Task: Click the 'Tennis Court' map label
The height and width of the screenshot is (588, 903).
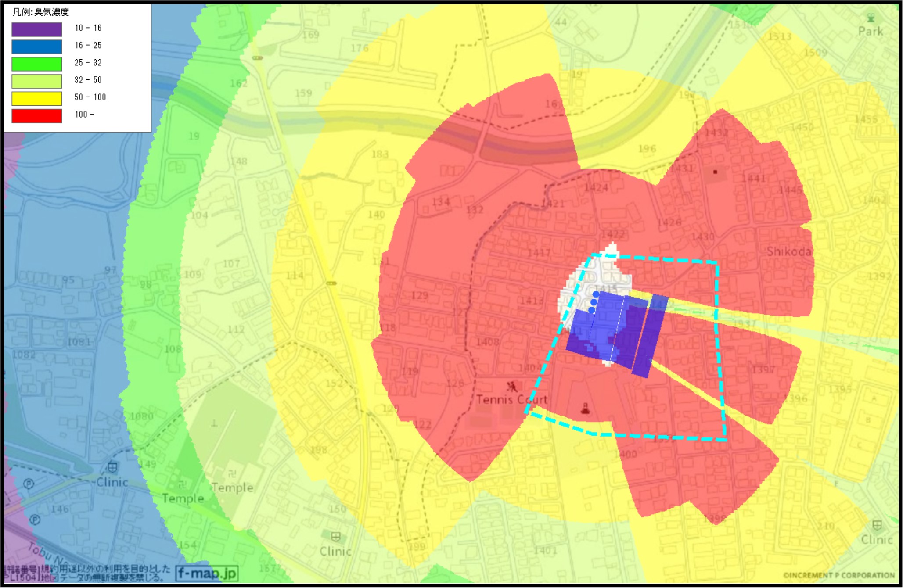Action: [x=512, y=399]
